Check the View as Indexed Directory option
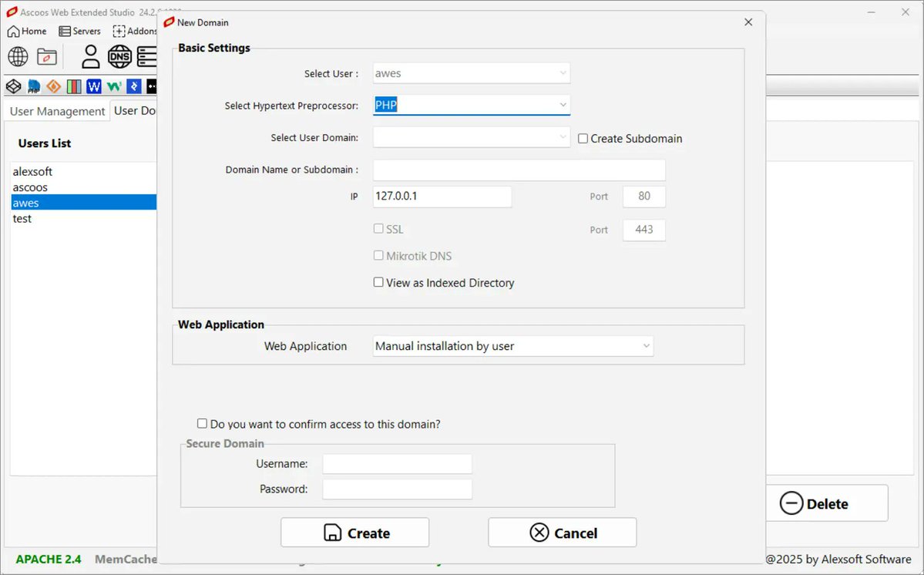Image resolution: width=924 pixels, height=575 pixels. [x=378, y=282]
